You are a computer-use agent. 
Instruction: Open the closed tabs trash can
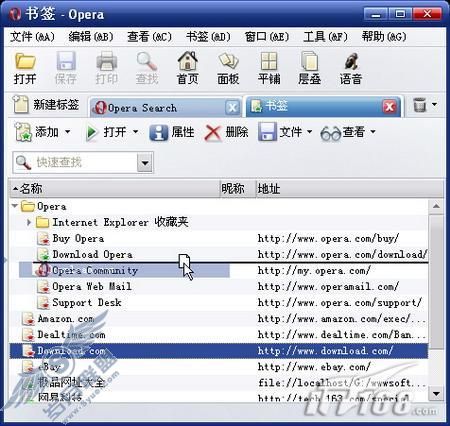pos(420,105)
